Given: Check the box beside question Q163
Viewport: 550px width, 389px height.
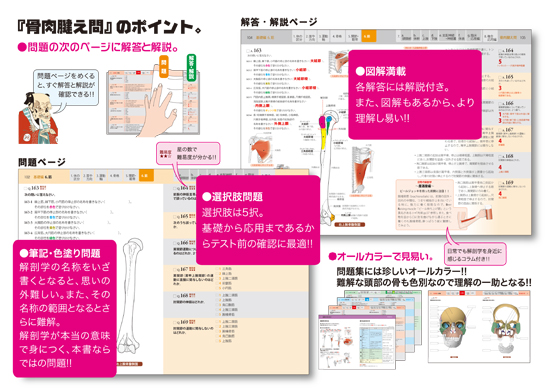Looking at the screenshot, I should tap(25, 188).
